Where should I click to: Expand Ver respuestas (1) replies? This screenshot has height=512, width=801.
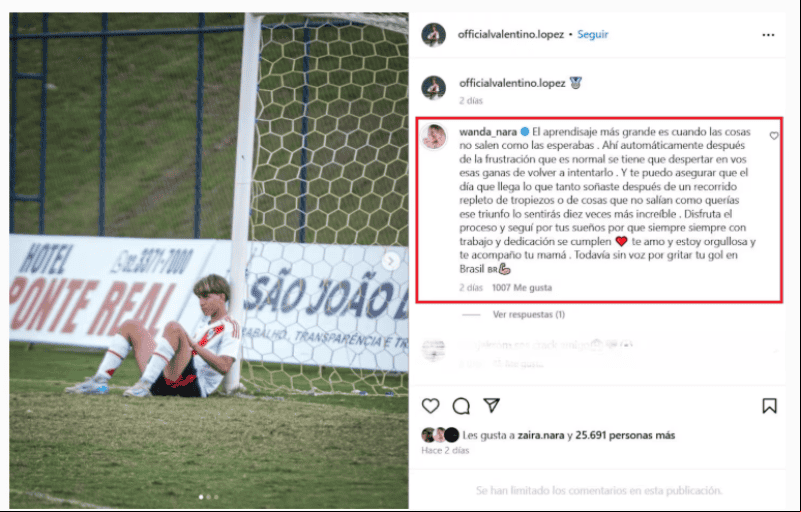529,314
